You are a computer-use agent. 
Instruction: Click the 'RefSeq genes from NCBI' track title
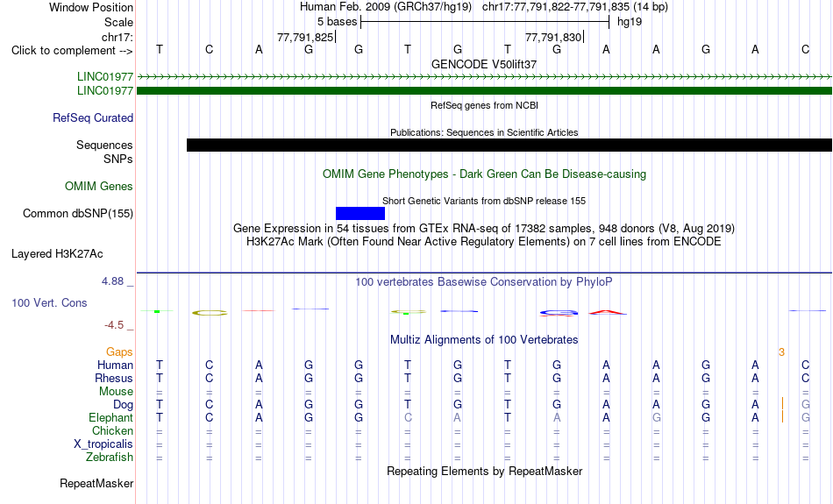click(484, 105)
